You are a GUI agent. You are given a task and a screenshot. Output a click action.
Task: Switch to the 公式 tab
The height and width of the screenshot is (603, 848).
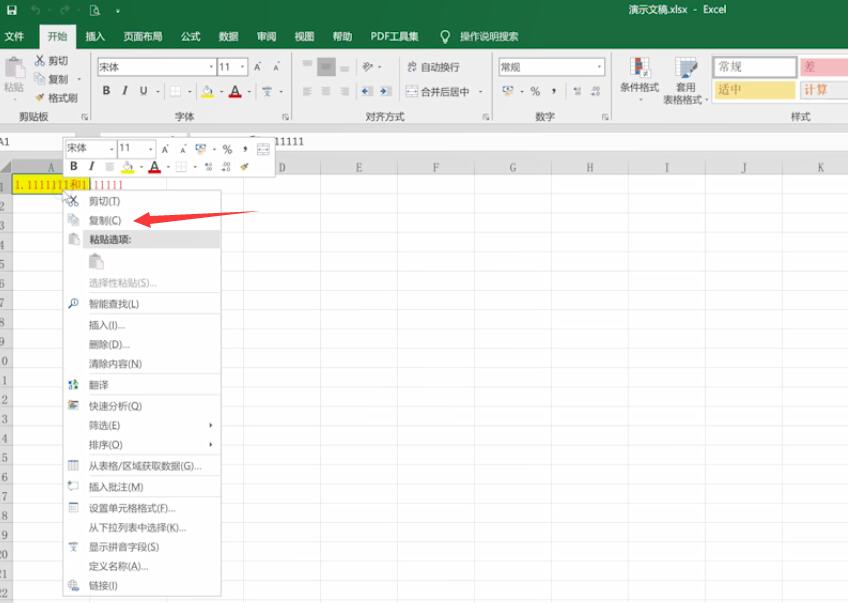190,36
